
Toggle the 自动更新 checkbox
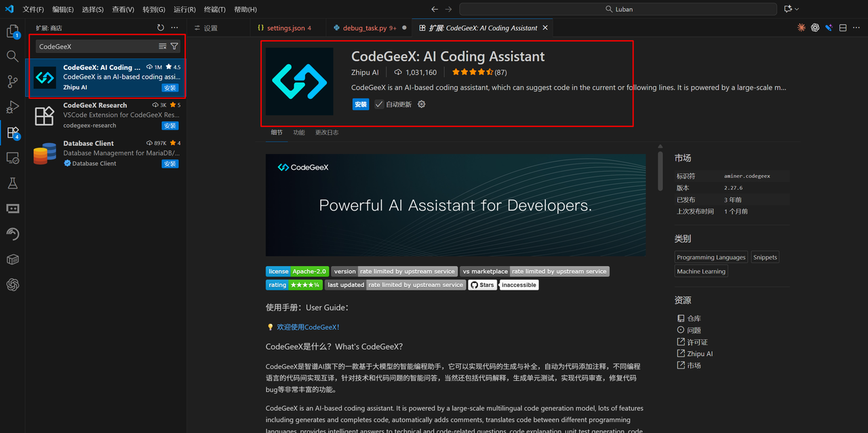378,104
